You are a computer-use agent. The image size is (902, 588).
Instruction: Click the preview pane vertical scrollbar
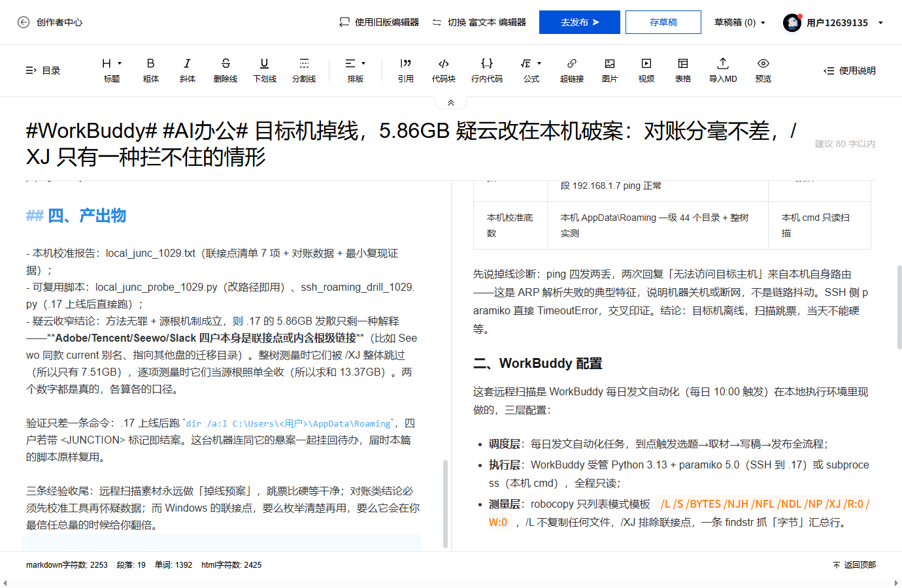tap(899, 307)
